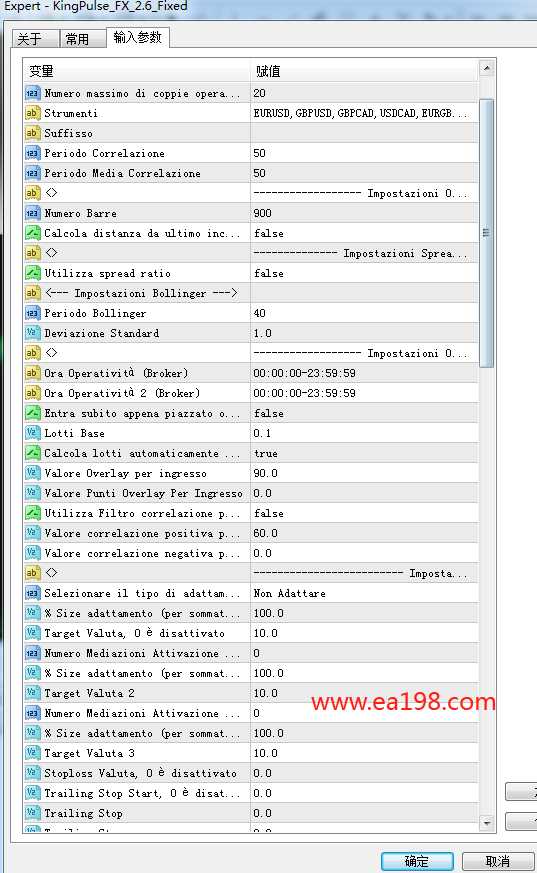Click the icon next to Deviazione Standard
The image size is (537, 873).
(x=32, y=333)
